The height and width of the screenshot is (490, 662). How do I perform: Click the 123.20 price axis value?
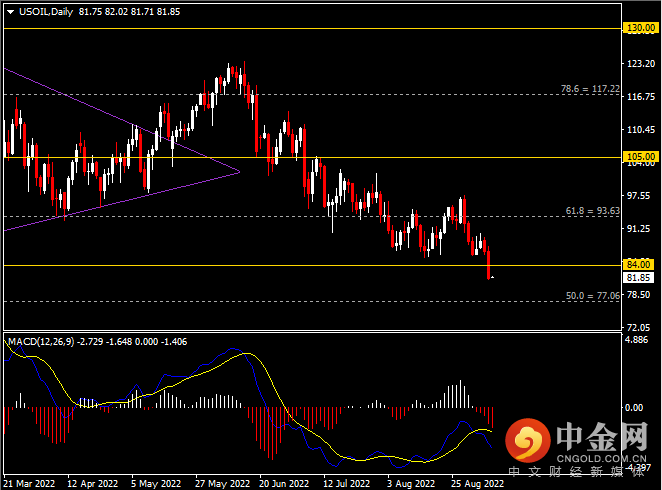[641, 64]
